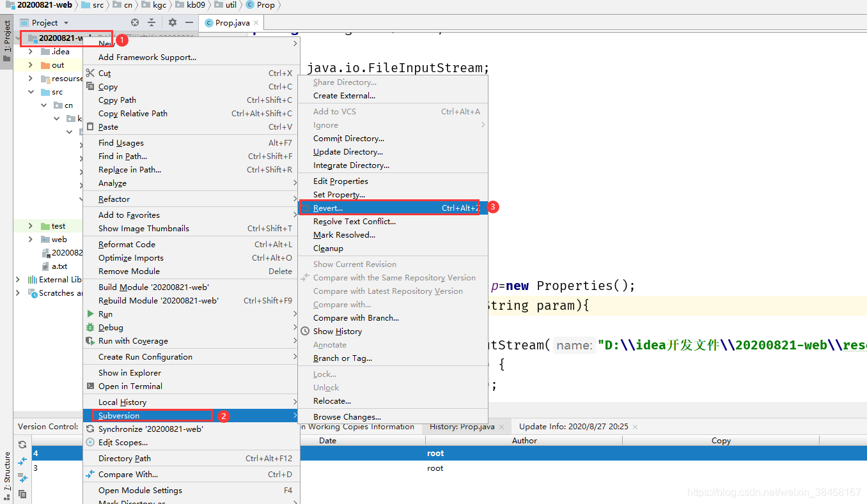This screenshot has width=867, height=504.
Task: Expand Scratches and Consoles node
Action: point(18,293)
